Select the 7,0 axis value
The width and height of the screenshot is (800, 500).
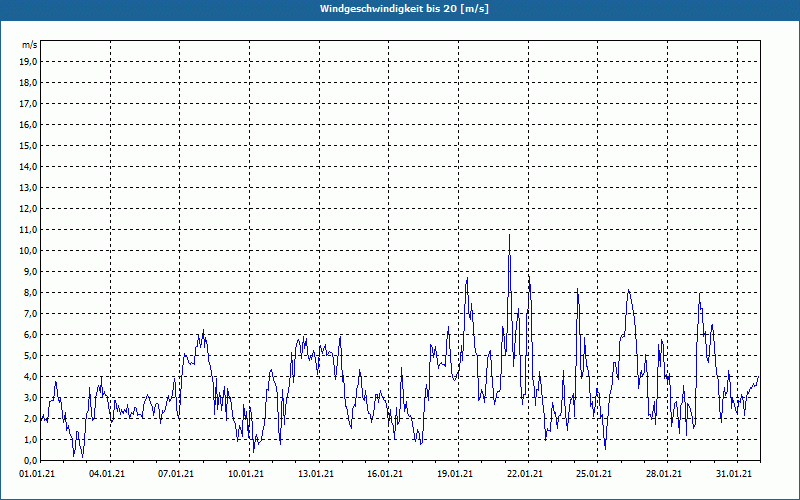(30, 313)
